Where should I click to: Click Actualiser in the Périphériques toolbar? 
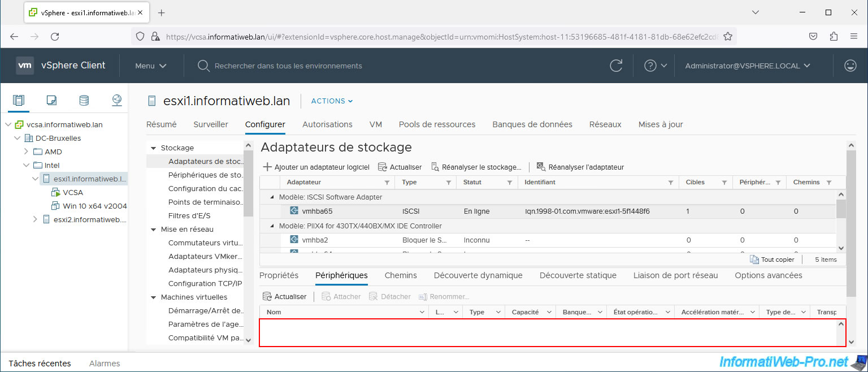[x=285, y=297]
